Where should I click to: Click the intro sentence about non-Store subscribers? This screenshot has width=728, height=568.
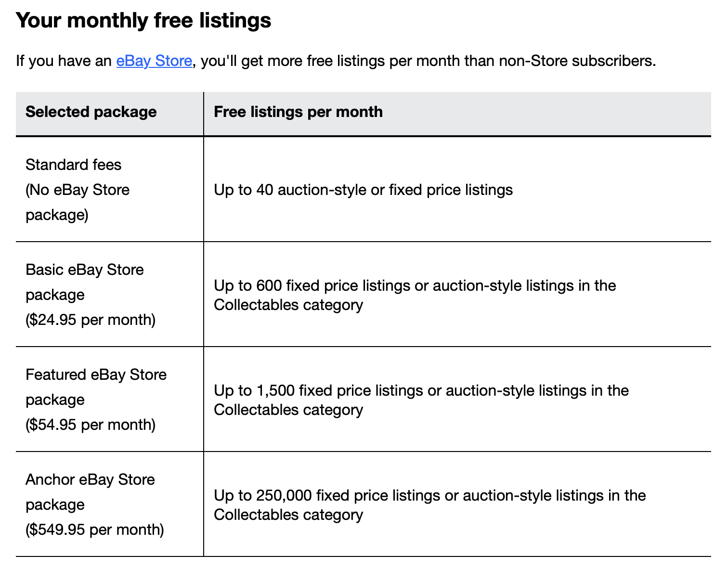coord(336,61)
